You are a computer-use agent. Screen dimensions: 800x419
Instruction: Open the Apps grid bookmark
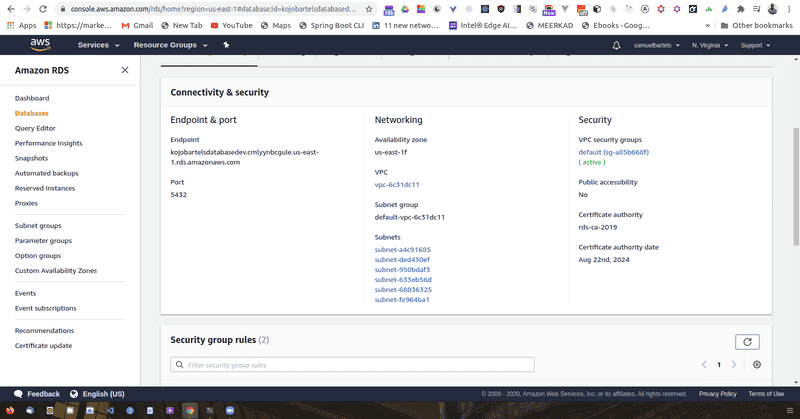[x=21, y=25]
